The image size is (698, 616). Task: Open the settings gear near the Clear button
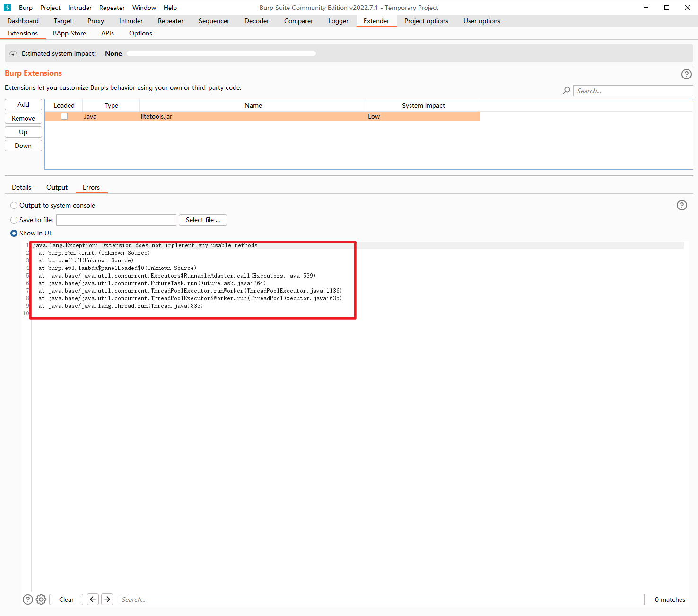click(x=41, y=599)
